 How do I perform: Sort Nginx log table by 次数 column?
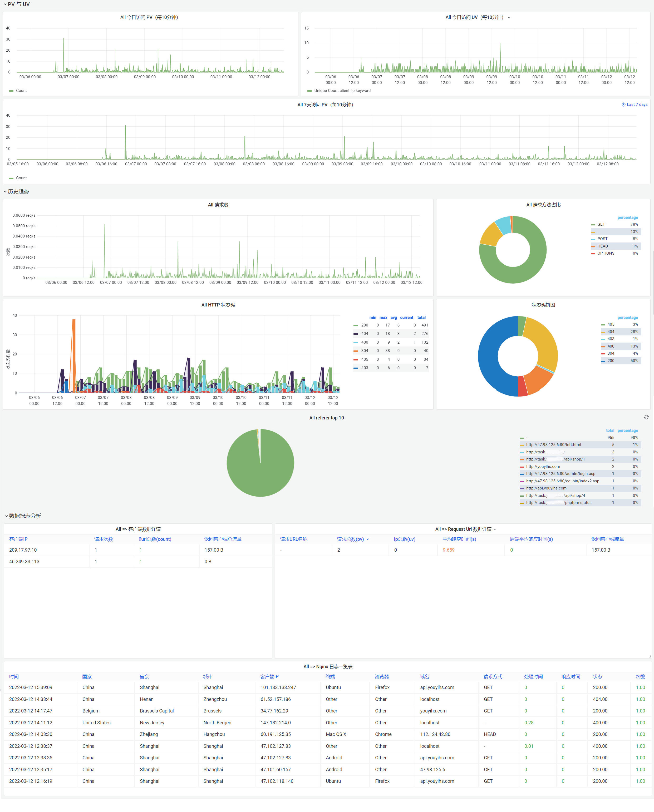[641, 676]
